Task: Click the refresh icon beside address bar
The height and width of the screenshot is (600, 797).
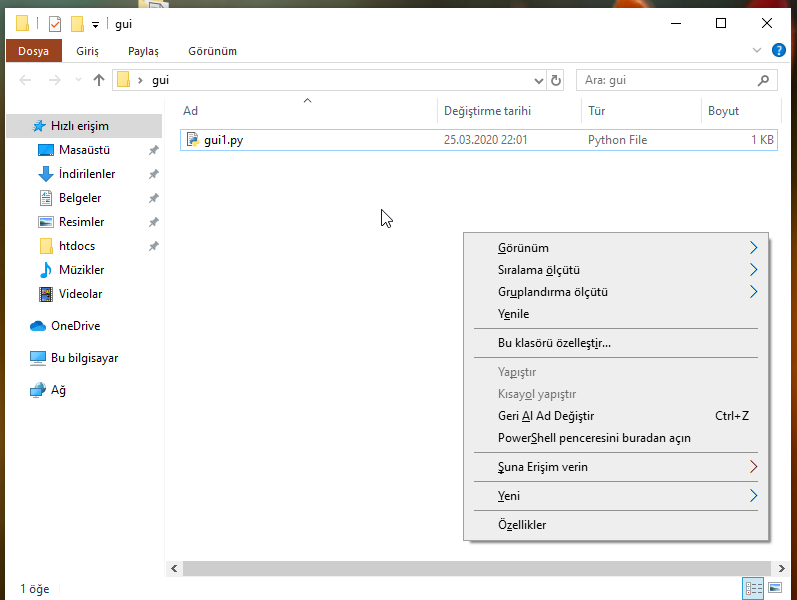Action: click(x=556, y=80)
